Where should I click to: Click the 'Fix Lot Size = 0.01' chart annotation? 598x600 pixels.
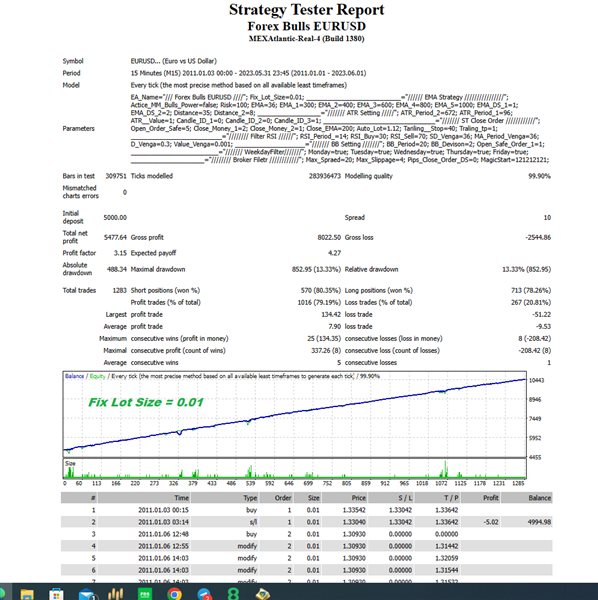pos(146,402)
